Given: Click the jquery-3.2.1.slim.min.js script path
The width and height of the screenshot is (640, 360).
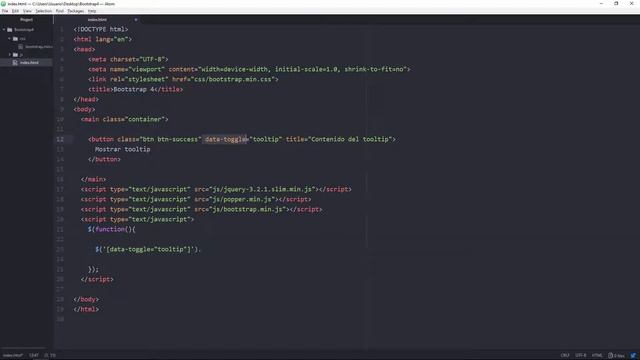Looking at the screenshot, I should point(263,189).
